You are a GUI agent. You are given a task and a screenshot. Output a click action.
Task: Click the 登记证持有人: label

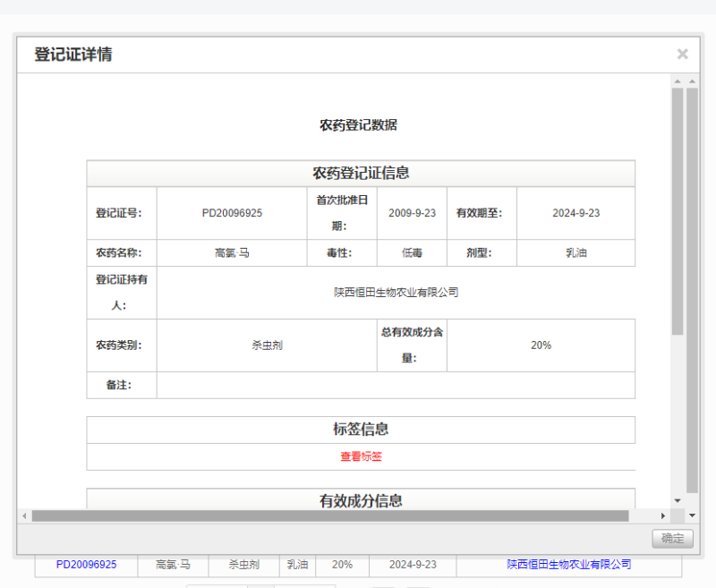122,293
